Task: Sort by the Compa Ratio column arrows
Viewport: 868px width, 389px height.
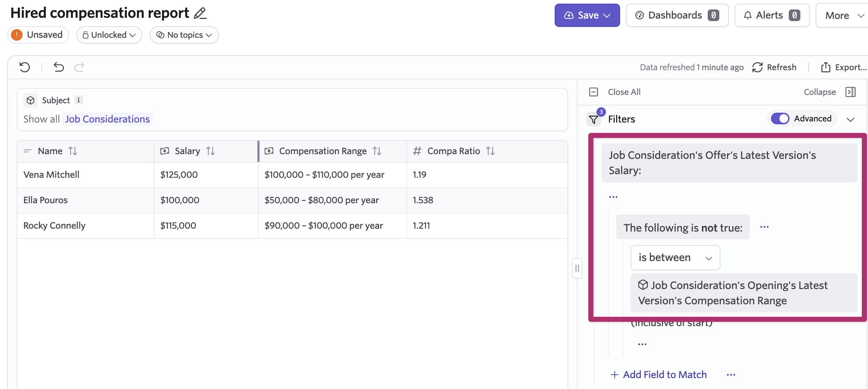Action: click(490, 151)
